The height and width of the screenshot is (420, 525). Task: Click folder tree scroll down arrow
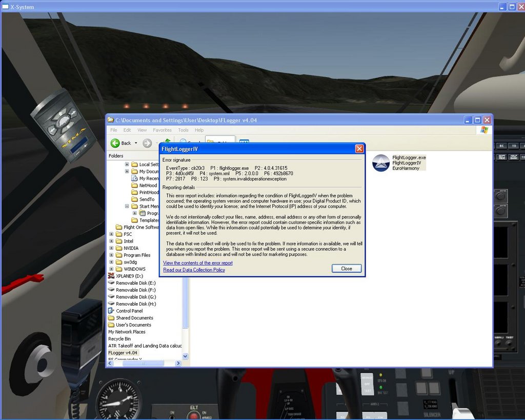(x=185, y=356)
